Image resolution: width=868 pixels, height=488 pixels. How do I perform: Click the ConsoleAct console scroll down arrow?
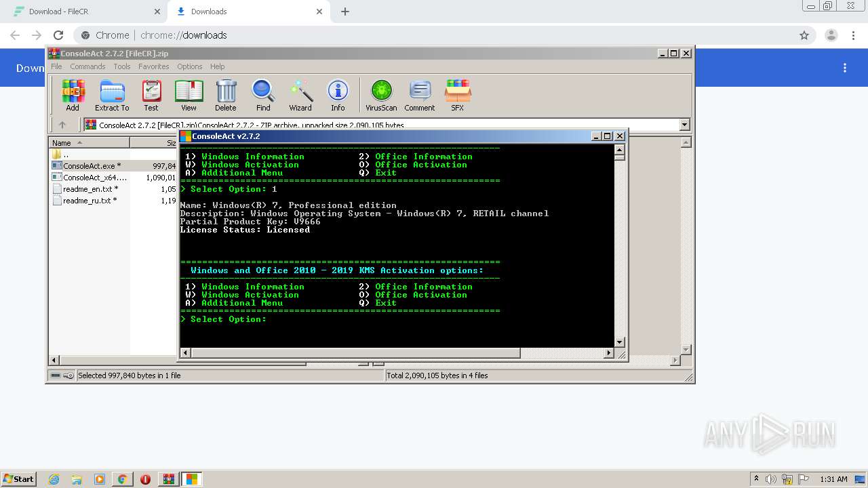tap(620, 343)
